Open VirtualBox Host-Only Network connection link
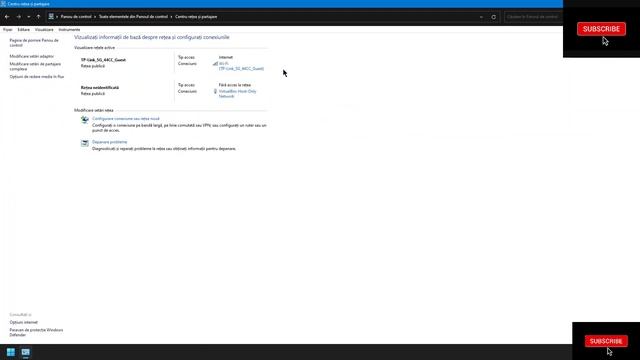Viewport: 640px width, 360px height. pyautogui.click(x=238, y=94)
